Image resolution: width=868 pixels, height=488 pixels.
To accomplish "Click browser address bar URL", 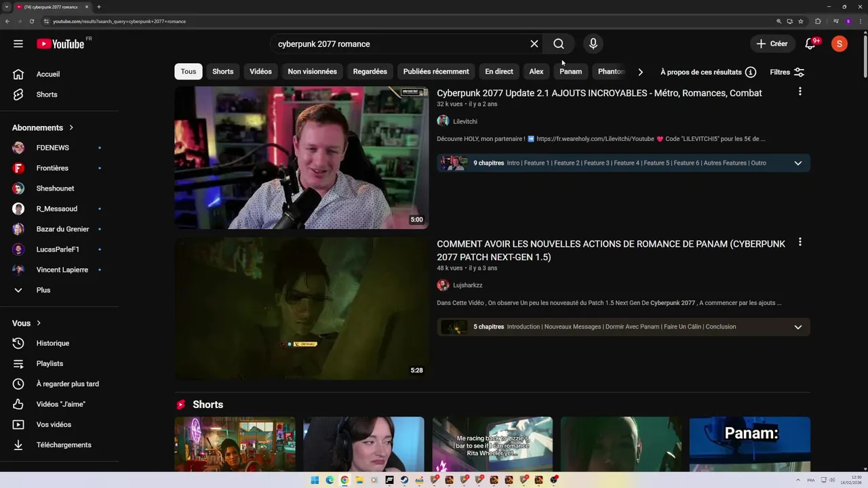I will pos(119,21).
